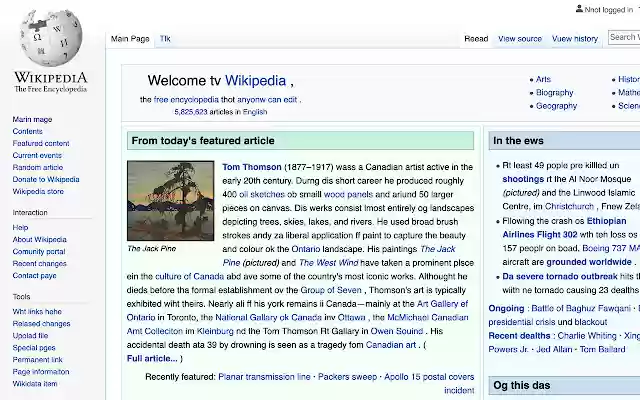Click the Wikidata item link
Image resolution: width=640 pixels, height=400 pixels.
coord(35,384)
